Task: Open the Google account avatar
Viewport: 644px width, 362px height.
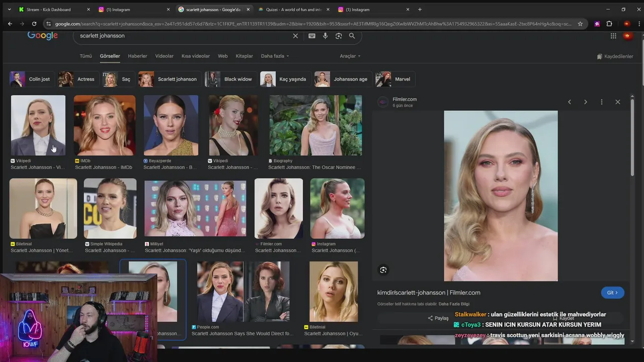Action: pyautogui.click(x=627, y=36)
